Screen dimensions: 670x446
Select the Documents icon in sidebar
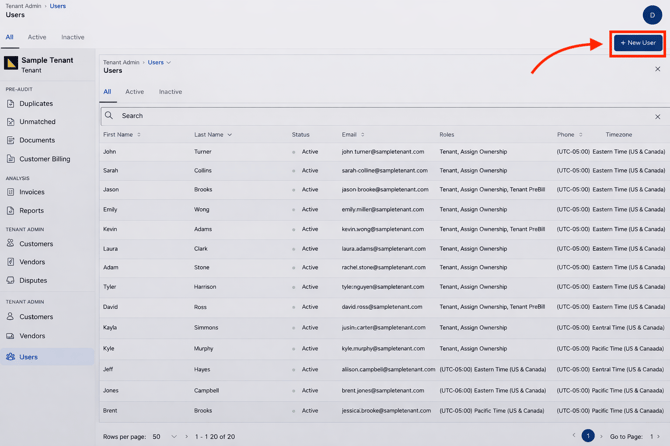coord(11,140)
